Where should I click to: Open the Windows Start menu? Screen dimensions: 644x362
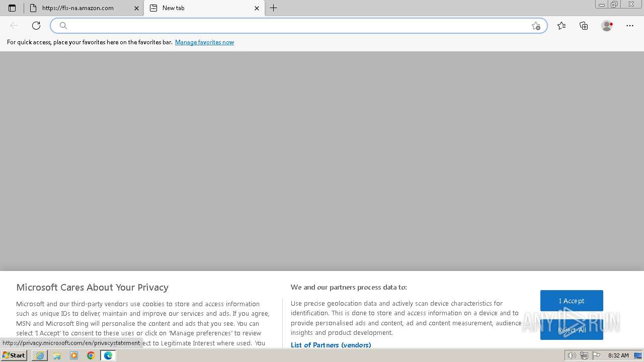click(x=14, y=355)
